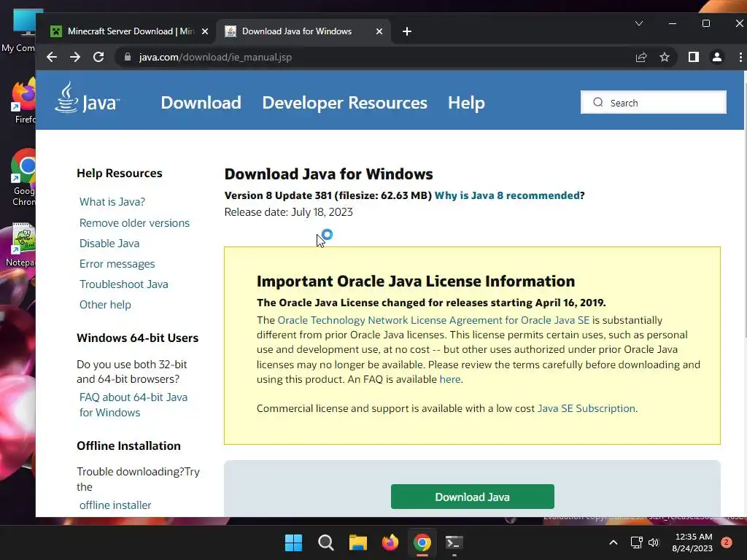Viewport: 747px width, 560px height.
Task: Go back with the browser back arrow
Action: pos(52,57)
